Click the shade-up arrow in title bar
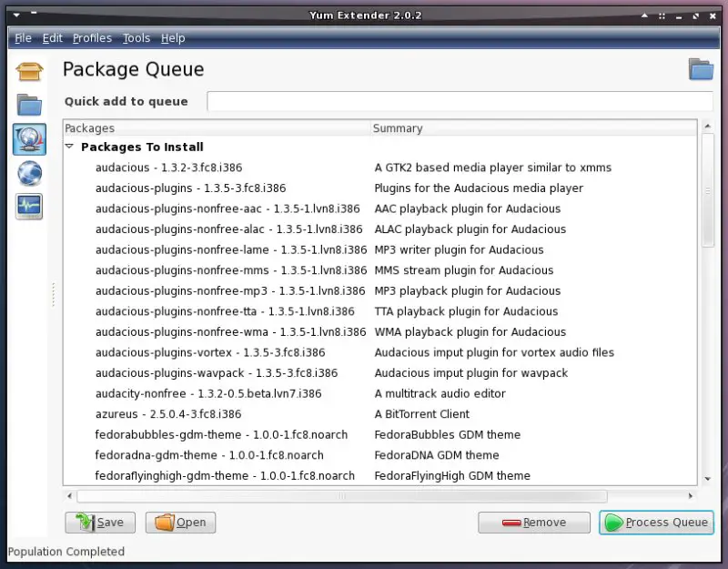The height and width of the screenshot is (569, 728). (644, 15)
